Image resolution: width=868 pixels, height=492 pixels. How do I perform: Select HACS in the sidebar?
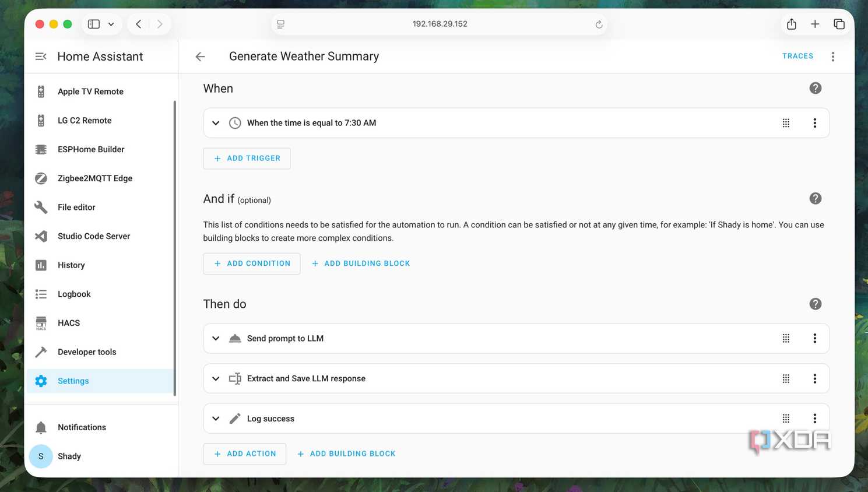(100, 323)
